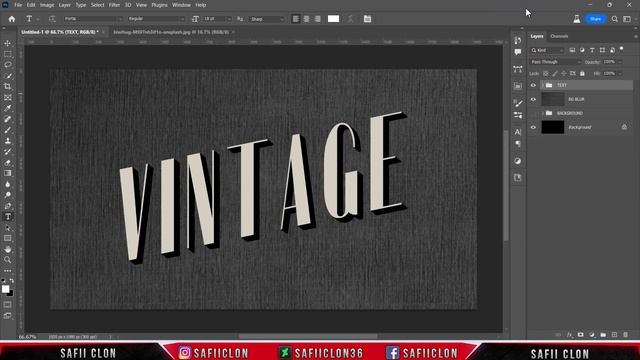Screen dimensions: 640x360
Task: Left align text button
Action: point(296,19)
